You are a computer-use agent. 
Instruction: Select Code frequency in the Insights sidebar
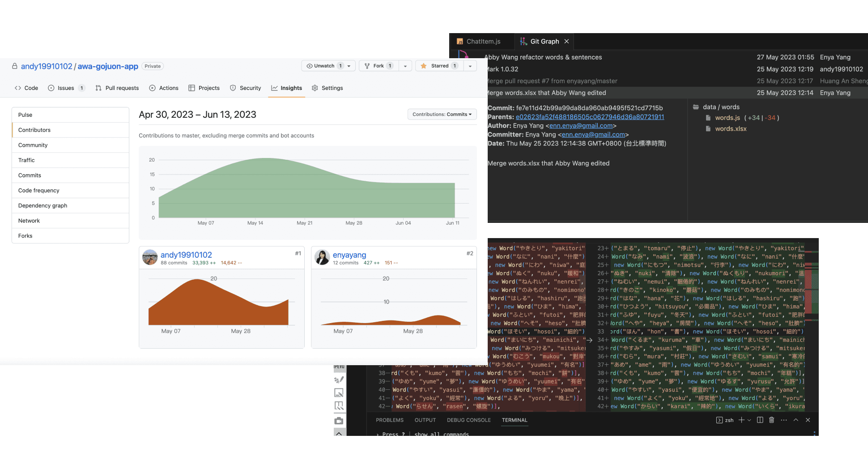(70, 191)
